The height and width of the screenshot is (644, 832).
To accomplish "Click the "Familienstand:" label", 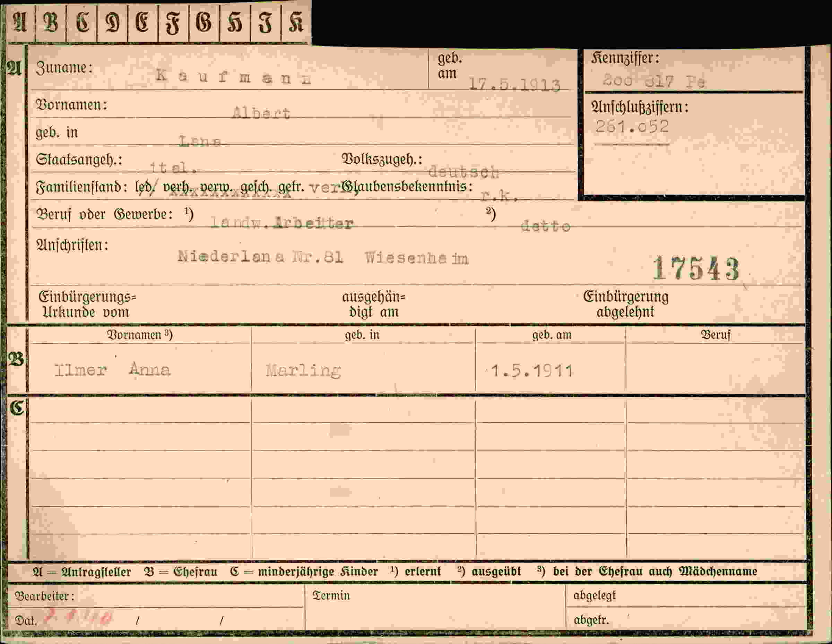I will [81, 187].
